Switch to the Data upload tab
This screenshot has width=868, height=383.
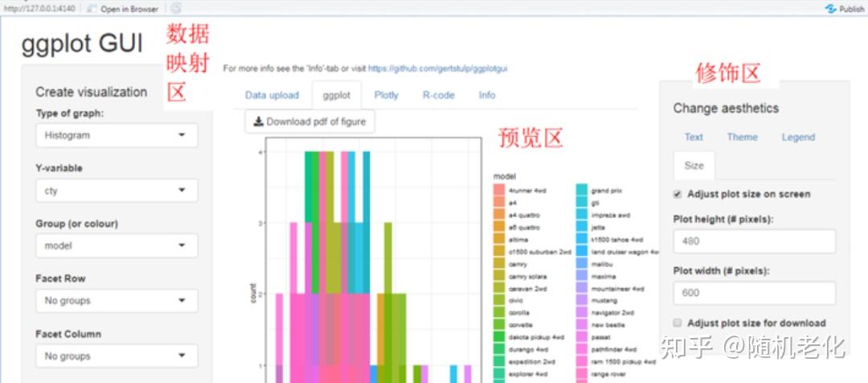pos(272,95)
